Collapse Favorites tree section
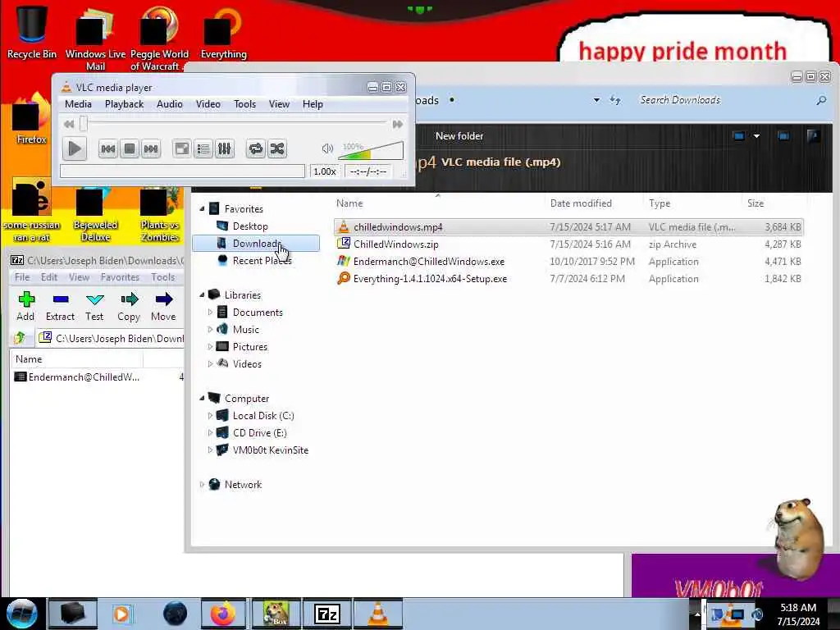The height and width of the screenshot is (630, 840). click(x=202, y=208)
